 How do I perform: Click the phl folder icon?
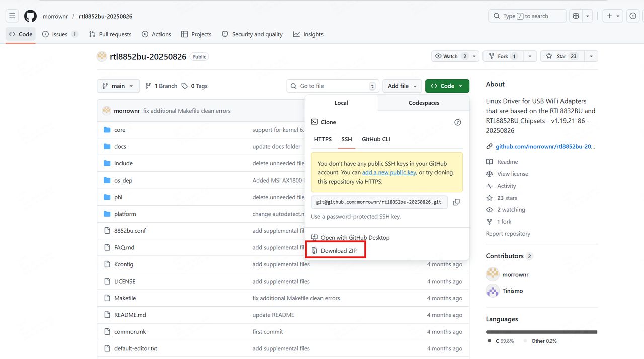coord(107,197)
